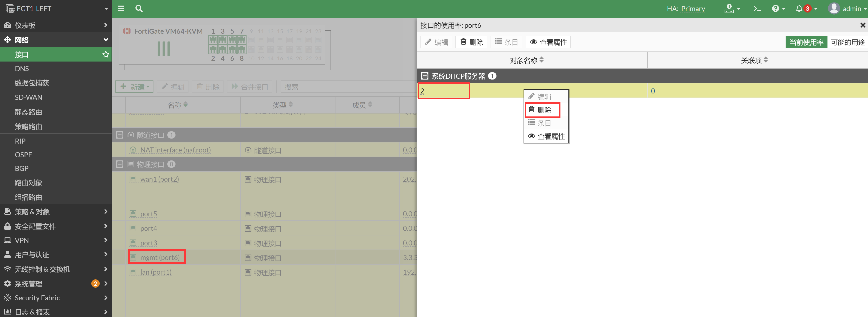868x317 pixels.
Task: Open the notifications bell icon
Action: click(x=799, y=8)
